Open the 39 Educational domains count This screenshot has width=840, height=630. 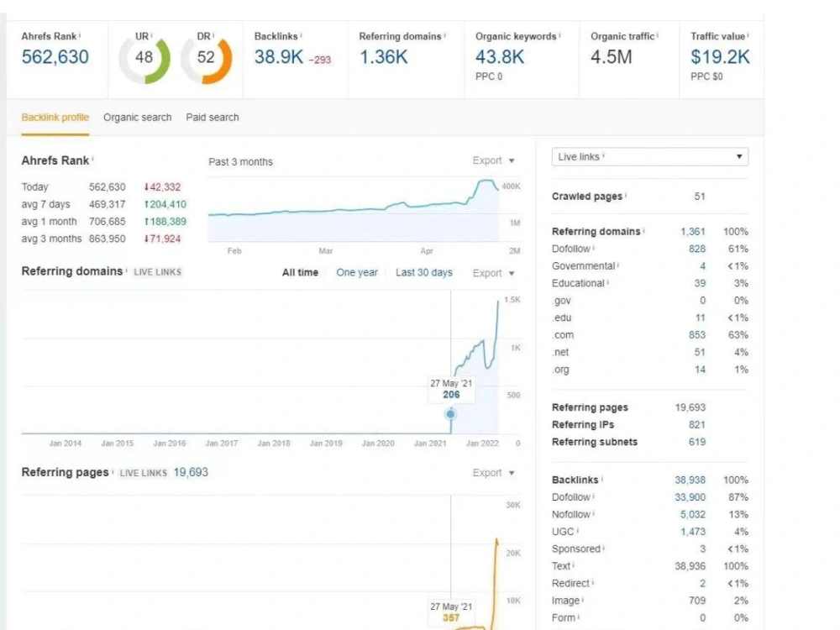(x=700, y=283)
